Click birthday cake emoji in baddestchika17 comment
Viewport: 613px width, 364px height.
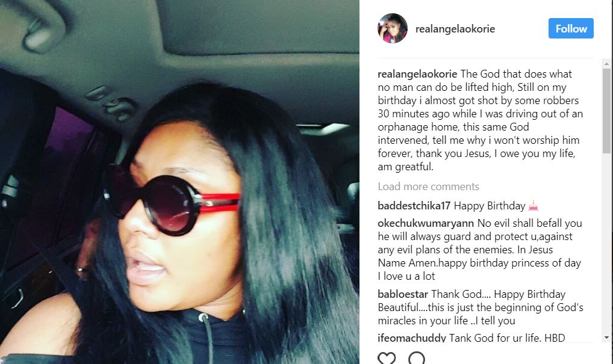534,205
